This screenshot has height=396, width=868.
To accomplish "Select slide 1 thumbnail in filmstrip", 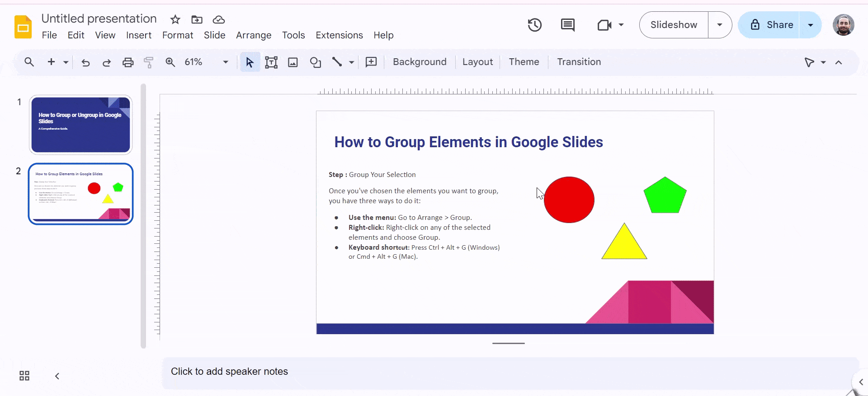I will [80, 125].
